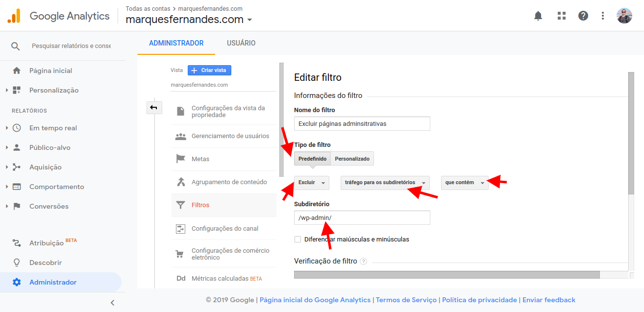Open the Política de privacidade link
Image resolution: width=644 pixels, height=312 pixels.
[x=480, y=300]
